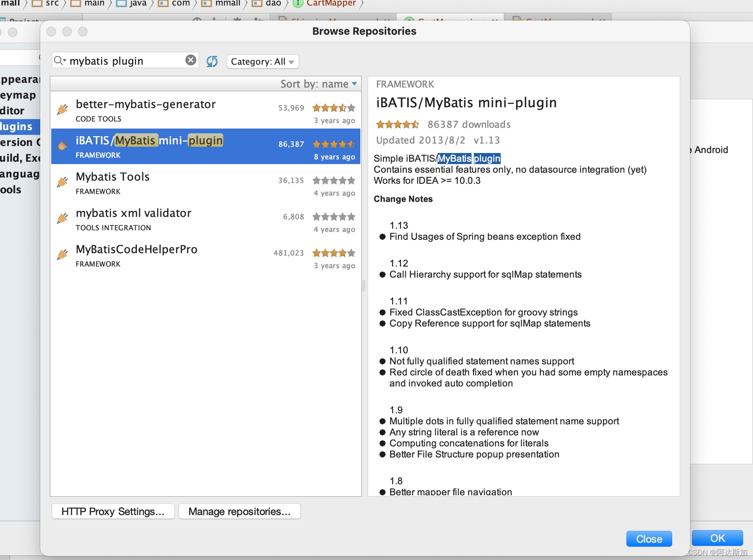Viewport: 753px width, 560px height.
Task: Click java folder in breadcrumb bar
Action: [131, 3]
